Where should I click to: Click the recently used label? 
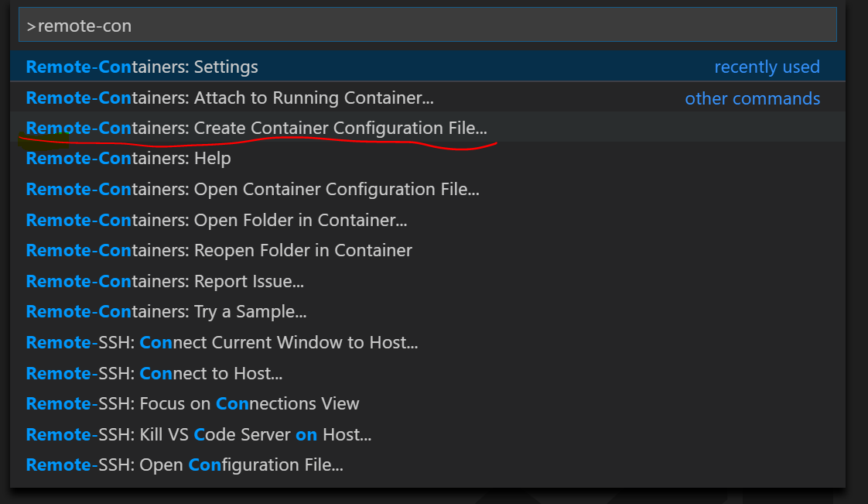point(767,67)
